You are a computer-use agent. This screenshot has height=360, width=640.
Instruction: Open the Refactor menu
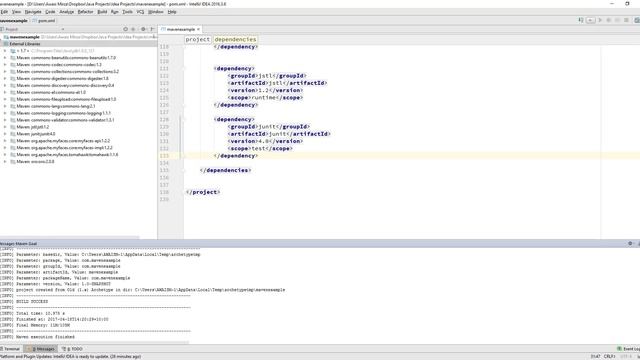(x=85, y=12)
